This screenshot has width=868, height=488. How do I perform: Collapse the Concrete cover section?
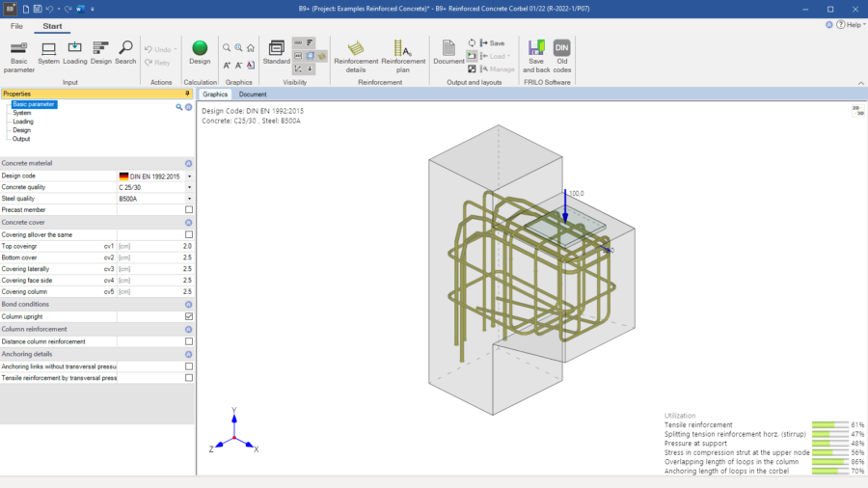coord(188,222)
